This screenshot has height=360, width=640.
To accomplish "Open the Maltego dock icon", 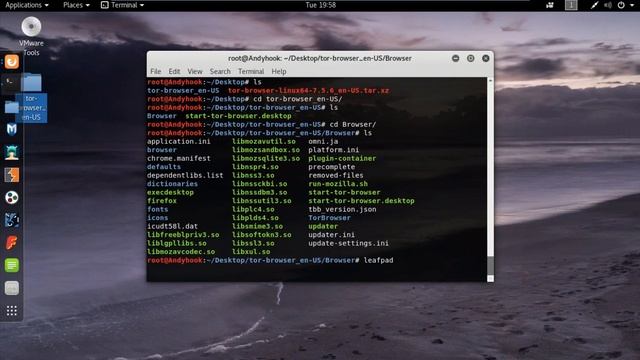I will (12, 198).
